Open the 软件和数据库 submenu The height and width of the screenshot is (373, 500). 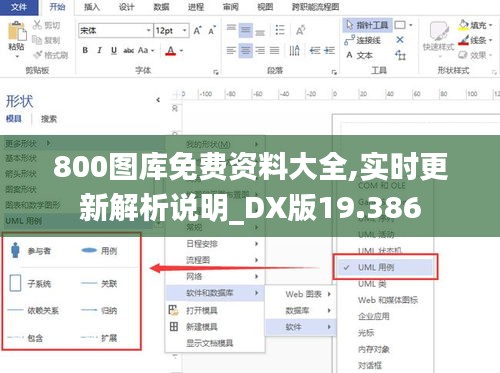215,293
